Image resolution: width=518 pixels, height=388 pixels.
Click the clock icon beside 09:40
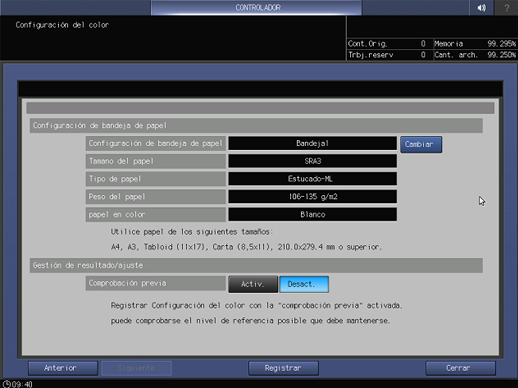(x=6, y=384)
